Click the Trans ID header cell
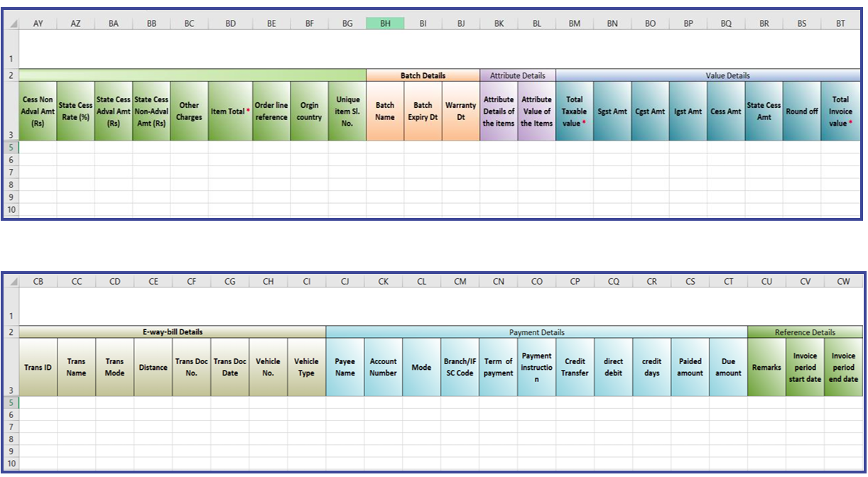This screenshot has height=477, width=868. click(x=38, y=368)
